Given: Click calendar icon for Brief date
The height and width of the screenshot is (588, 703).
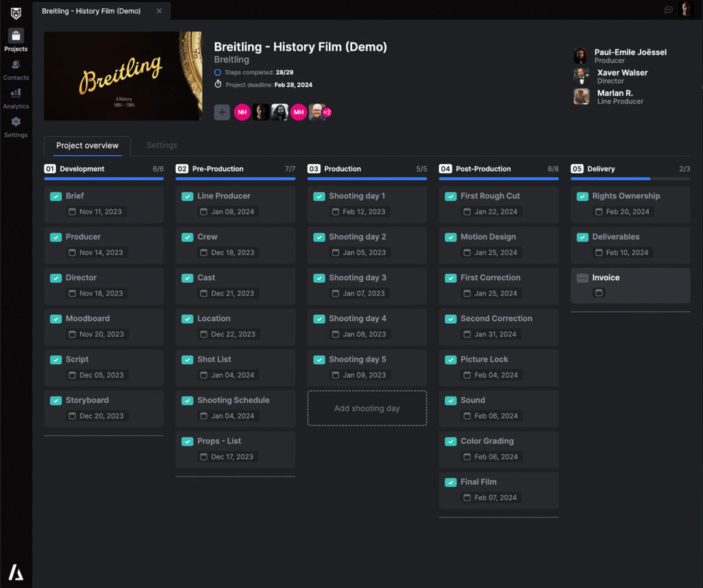Looking at the screenshot, I should click(x=72, y=211).
